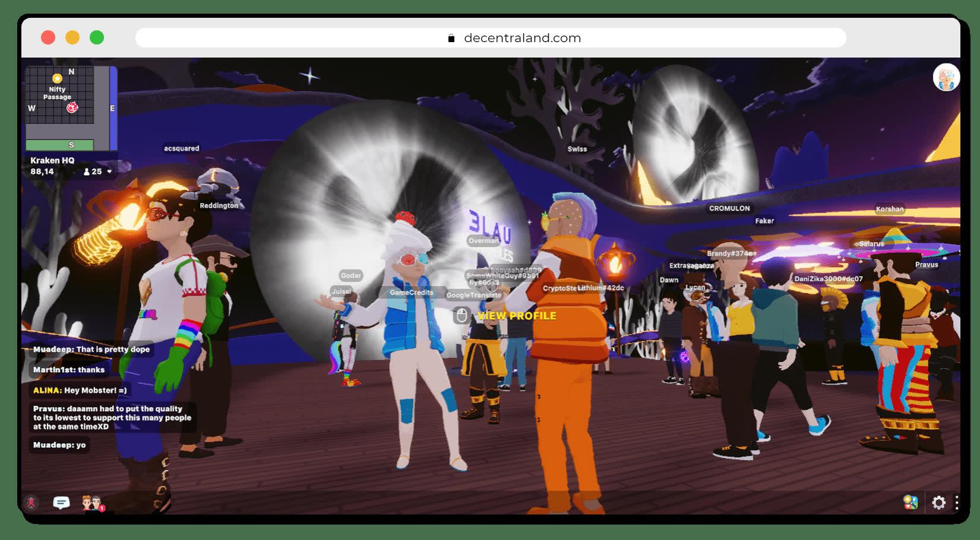Click the yellow star marker on minimap
Image resolution: width=980 pixels, height=540 pixels.
pos(57,78)
